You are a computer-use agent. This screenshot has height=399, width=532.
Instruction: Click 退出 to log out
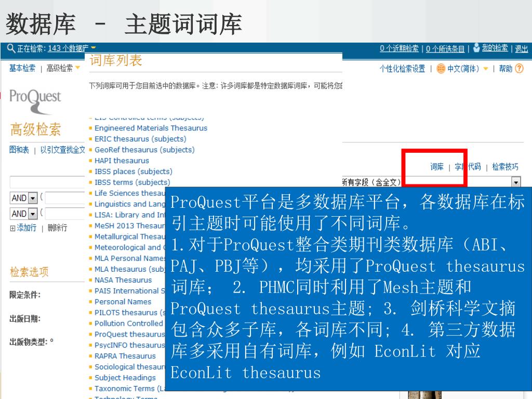tap(522, 49)
